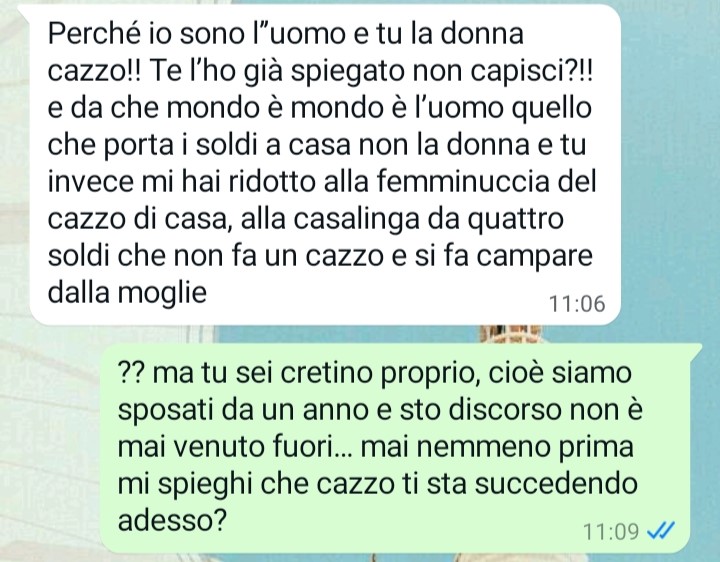Screen dimensions: 720x562
Task: Click the word "campare" in received message
Action: [x=534, y=256]
